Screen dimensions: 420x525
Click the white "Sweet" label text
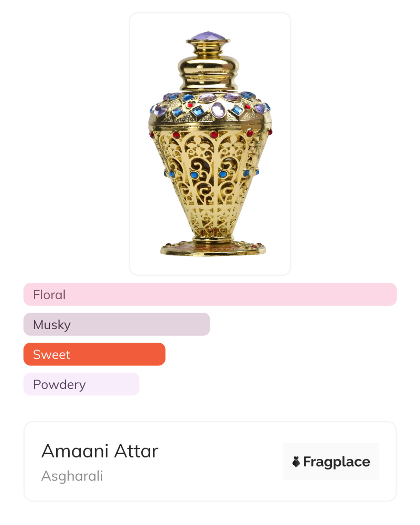52,355
